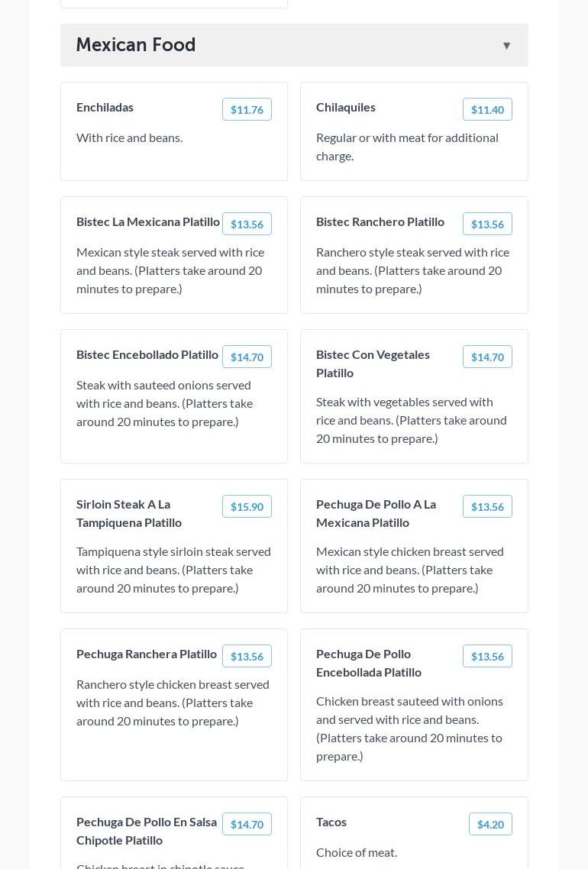Click Pechuga Salsa Chipotle $14.70 price
Image resolution: width=588 pixels, height=869 pixels.
click(247, 824)
